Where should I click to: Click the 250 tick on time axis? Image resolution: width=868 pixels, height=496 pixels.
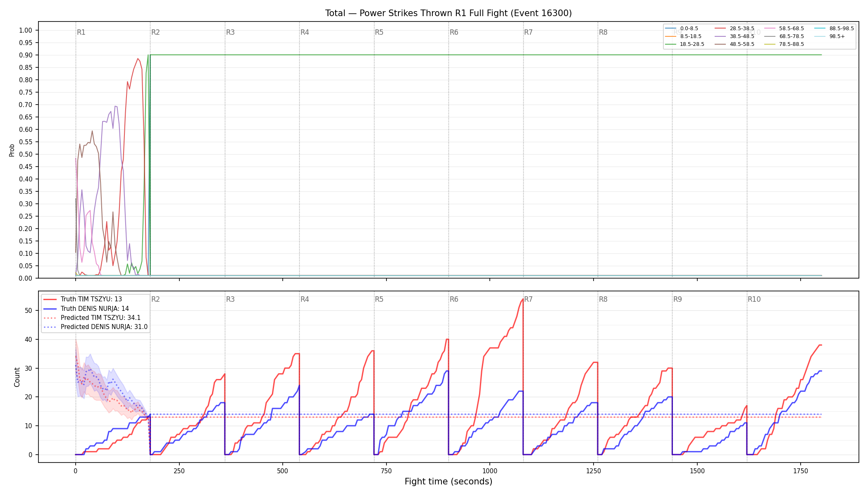179,471
